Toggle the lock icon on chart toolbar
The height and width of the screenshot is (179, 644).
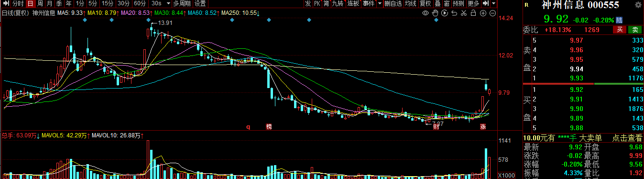click(473, 13)
